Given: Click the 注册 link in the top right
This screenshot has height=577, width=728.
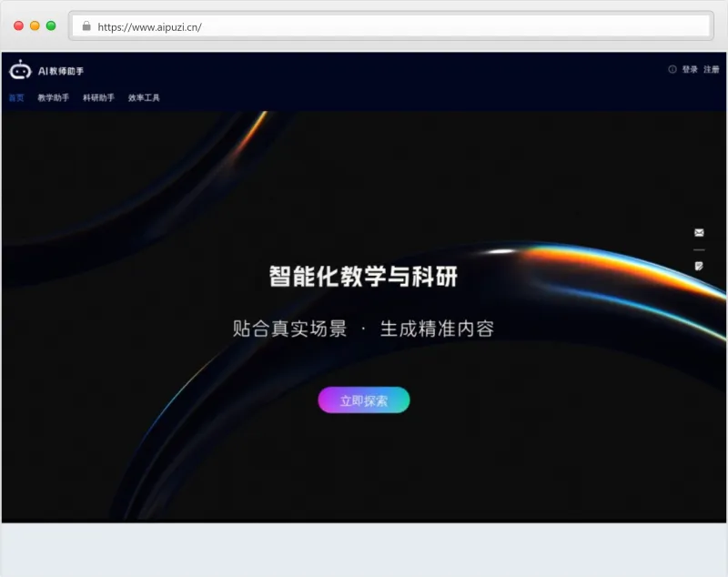Looking at the screenshot, I should pos(711,68).
